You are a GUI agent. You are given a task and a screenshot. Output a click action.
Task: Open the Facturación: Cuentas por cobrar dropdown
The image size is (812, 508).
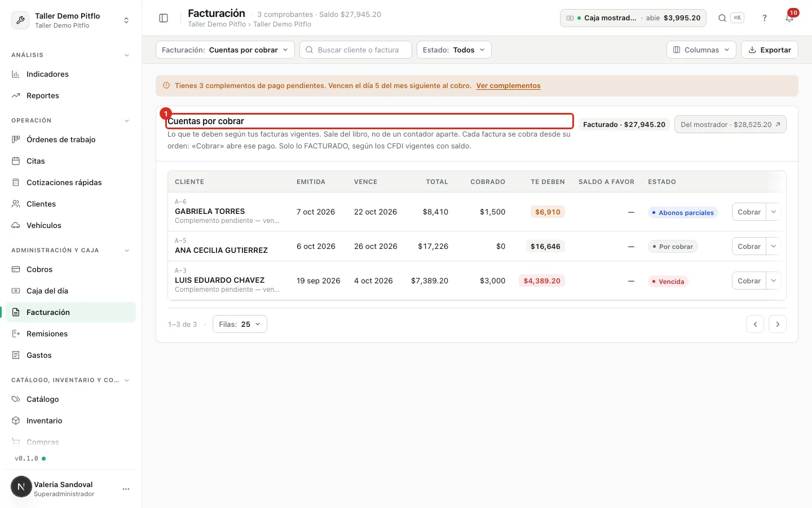[225, 50]
